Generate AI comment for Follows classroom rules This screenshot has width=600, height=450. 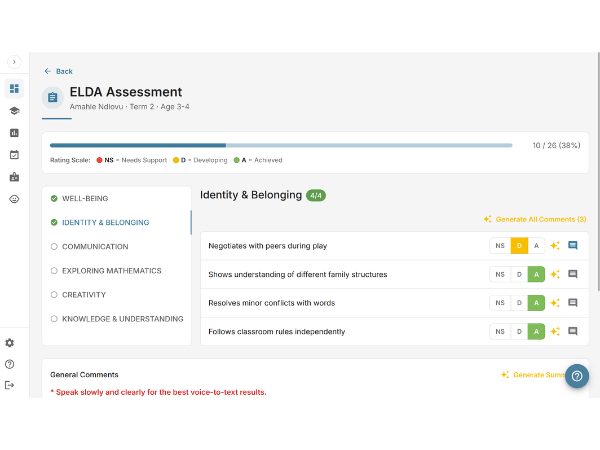pos(555,332)
